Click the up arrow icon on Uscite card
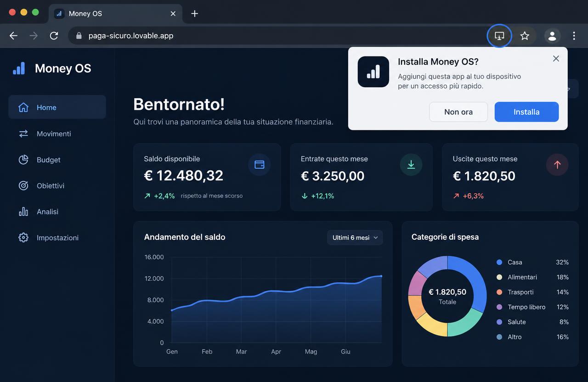This screenshot has height=382, width=588. click(x=557, y=164)
